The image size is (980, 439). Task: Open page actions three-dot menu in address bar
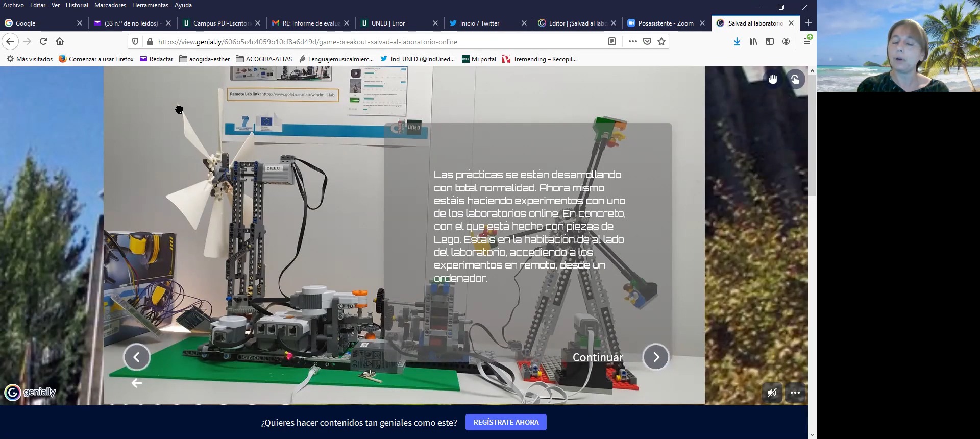coord(633,42)
